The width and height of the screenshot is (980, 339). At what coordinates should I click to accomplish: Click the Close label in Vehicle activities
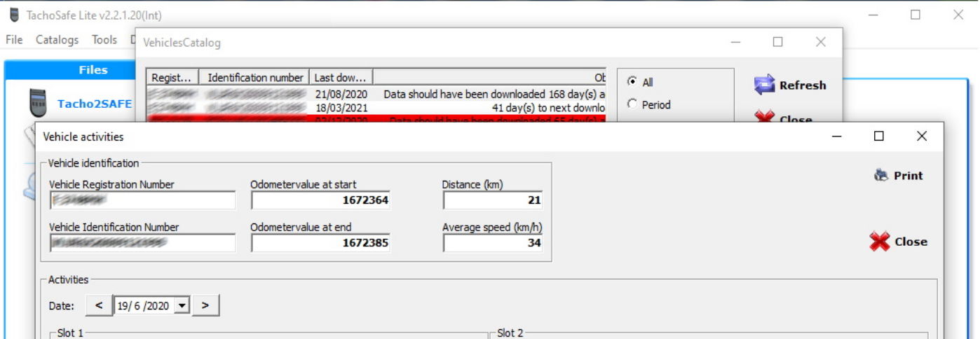pos(911,242)
